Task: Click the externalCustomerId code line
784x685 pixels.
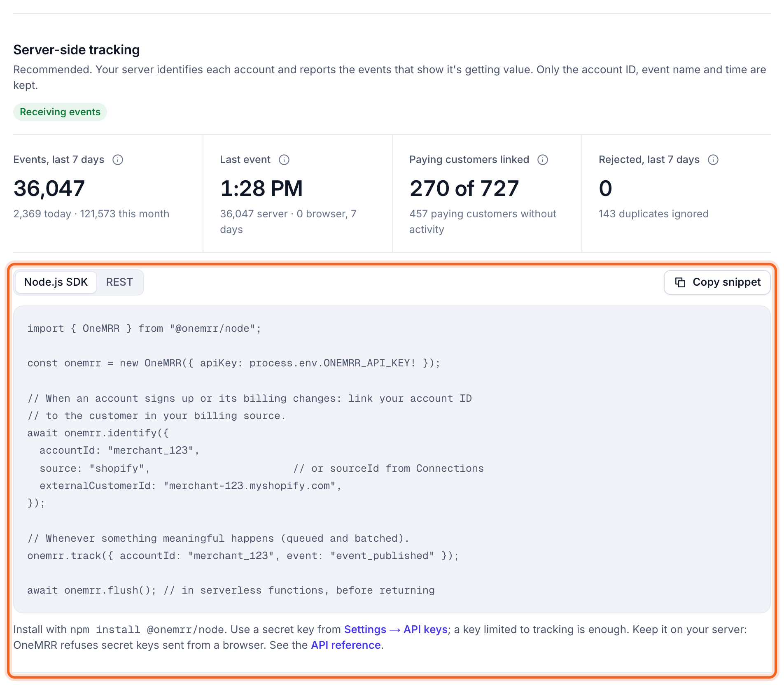Action: point(191,486)
